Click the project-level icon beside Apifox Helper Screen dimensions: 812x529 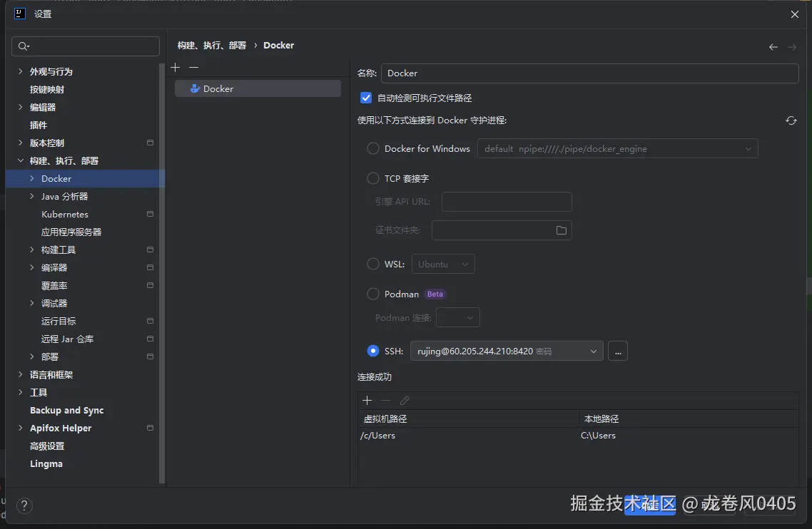click(150, 428)
